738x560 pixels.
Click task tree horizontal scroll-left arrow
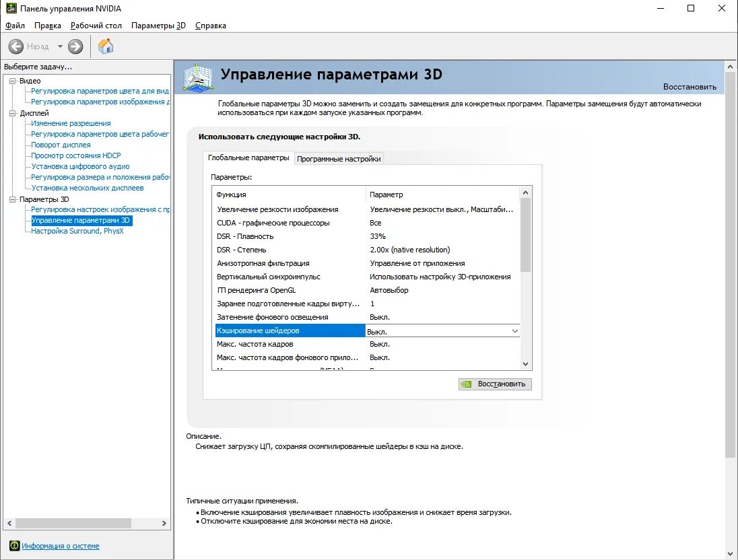click(x=9, y=523)
